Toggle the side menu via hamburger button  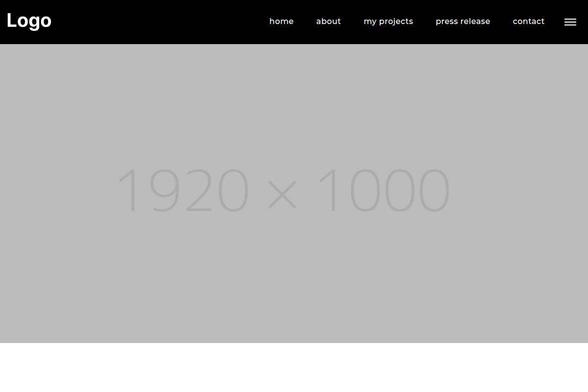(x=570, y=22)
